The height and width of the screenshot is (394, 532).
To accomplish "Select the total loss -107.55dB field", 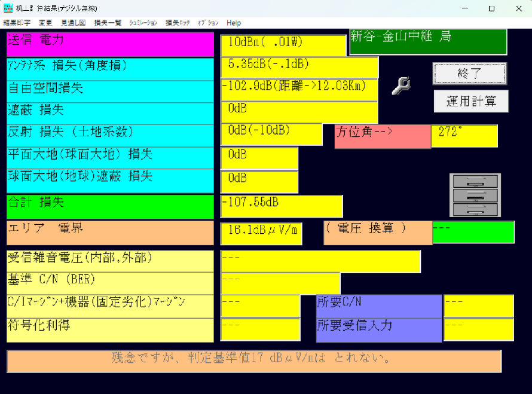I will coord(282,206).
